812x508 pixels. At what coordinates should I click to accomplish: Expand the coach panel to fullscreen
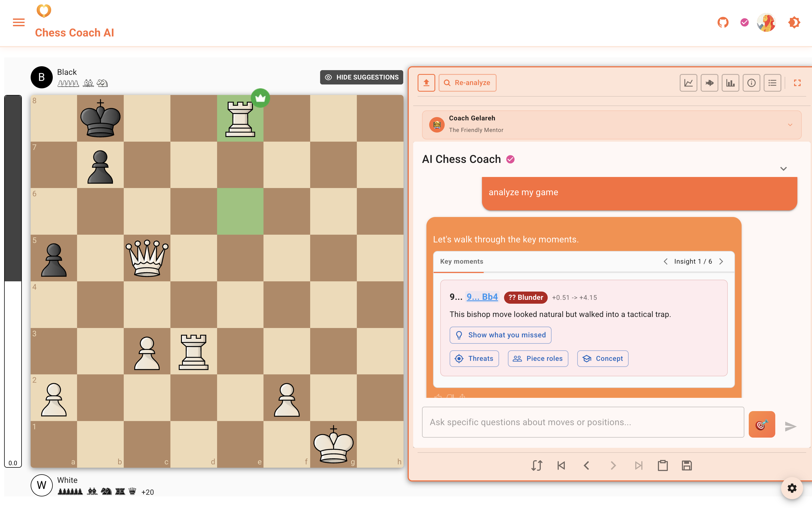[797, 83]
